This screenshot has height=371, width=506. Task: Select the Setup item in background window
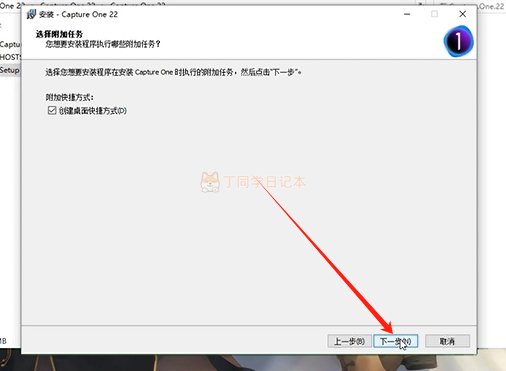(x=10, y=70)
